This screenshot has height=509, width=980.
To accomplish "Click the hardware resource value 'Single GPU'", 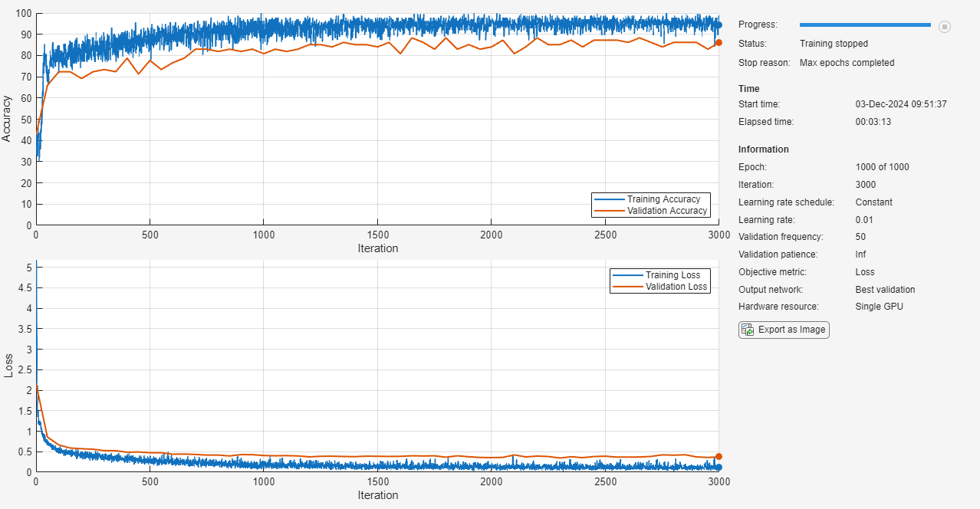I will tap(880, 307).
